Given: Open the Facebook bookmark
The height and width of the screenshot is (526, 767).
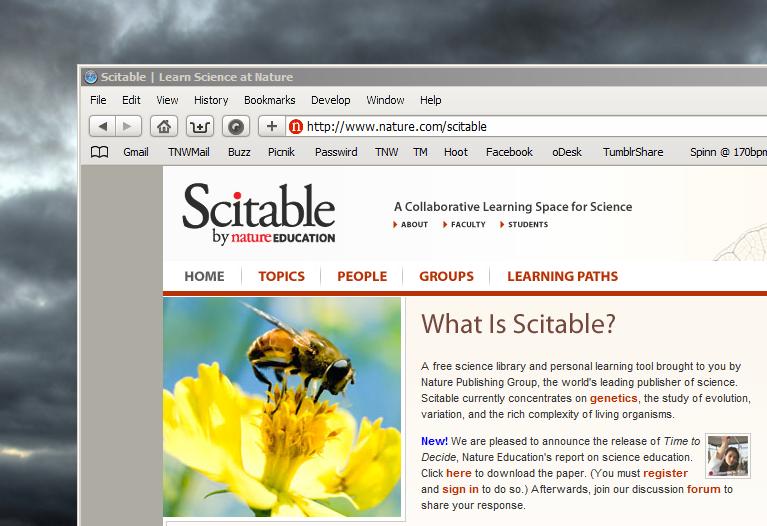Looking at the screenshot, I should 509,152.
